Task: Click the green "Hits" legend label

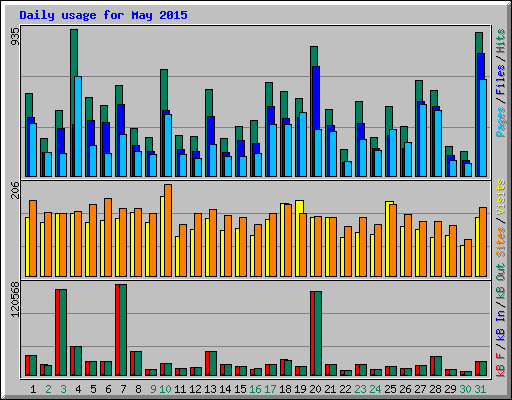Action: 500,41
